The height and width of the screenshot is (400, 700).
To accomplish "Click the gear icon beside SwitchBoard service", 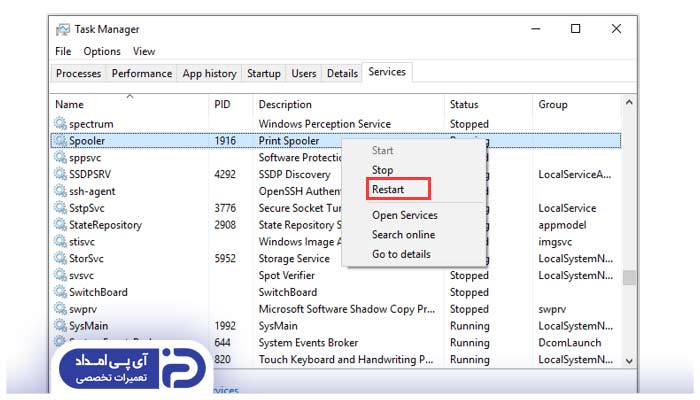I will click(60, 291).
